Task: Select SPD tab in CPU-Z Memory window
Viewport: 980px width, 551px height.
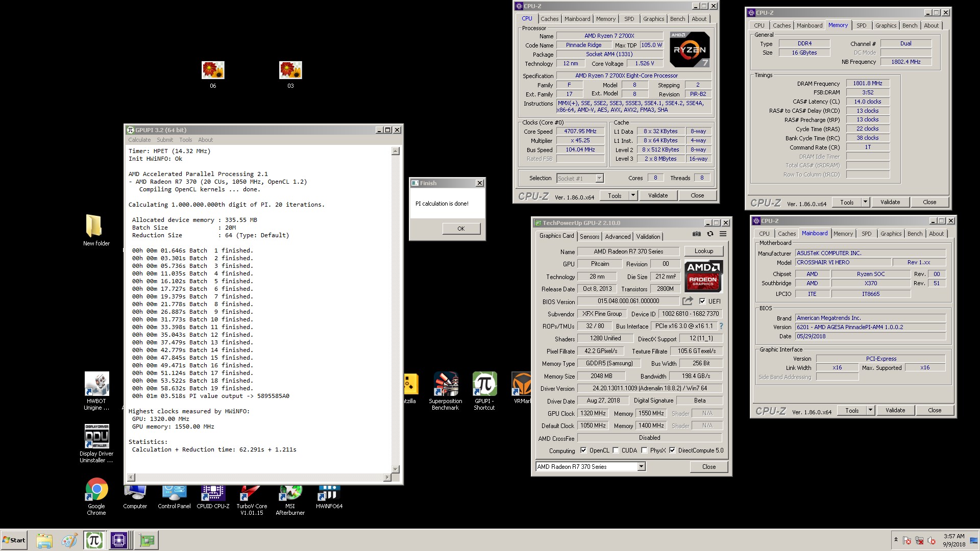Action: pos(862,26)
